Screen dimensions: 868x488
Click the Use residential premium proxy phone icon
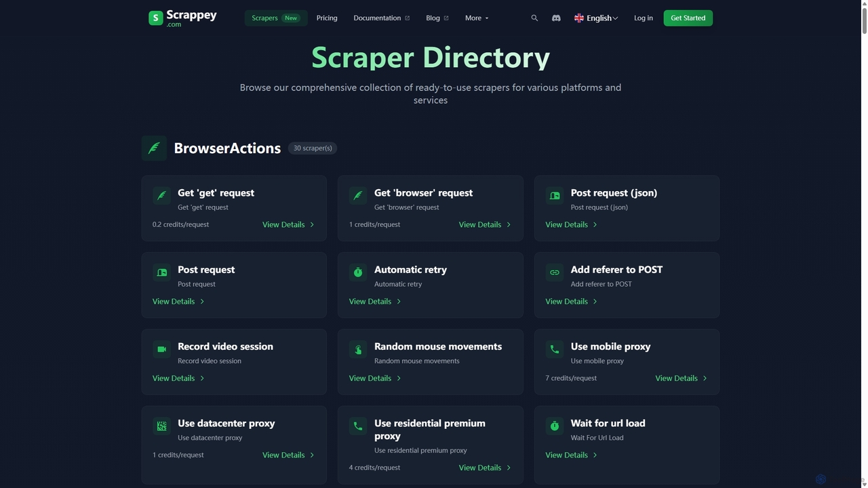tap(358, 426)
